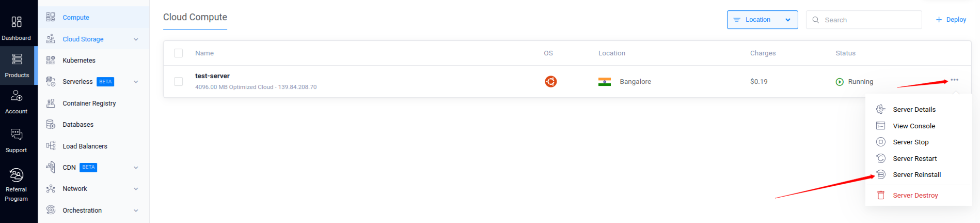Open the Account icon in sidebar
This screenshot has height=223, width=980.
point(17,96)
